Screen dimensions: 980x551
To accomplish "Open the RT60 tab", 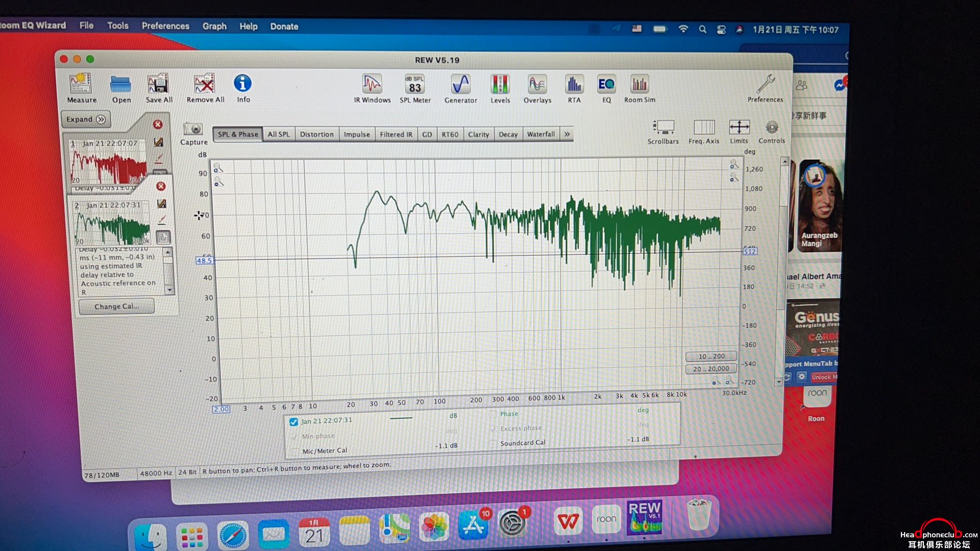I will tap(450, 134).
